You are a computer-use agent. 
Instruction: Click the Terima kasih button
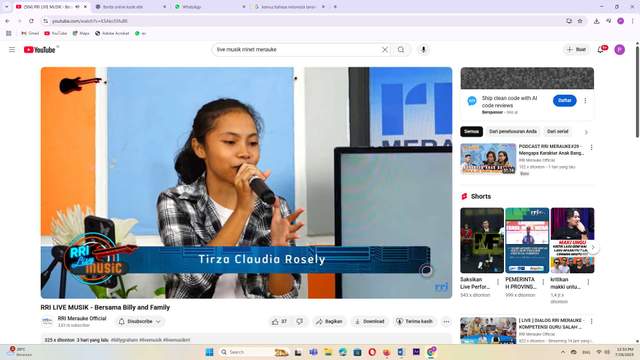click(414, 322)
